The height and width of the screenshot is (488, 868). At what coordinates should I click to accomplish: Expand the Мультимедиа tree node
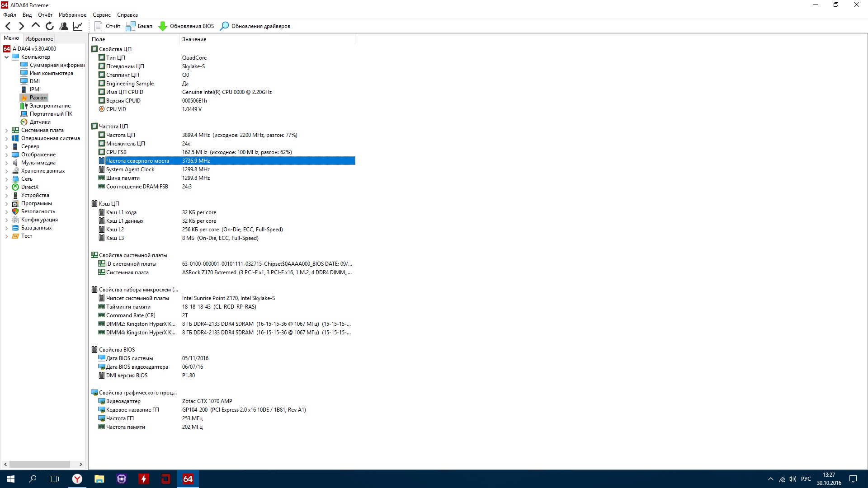(x=6, y=163)
